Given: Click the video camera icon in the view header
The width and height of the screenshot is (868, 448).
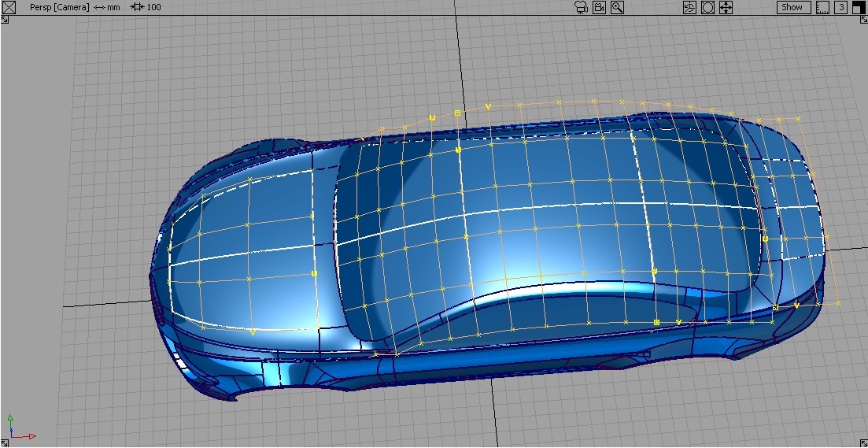Looking at the screenshot, I should tap(599, 7).
